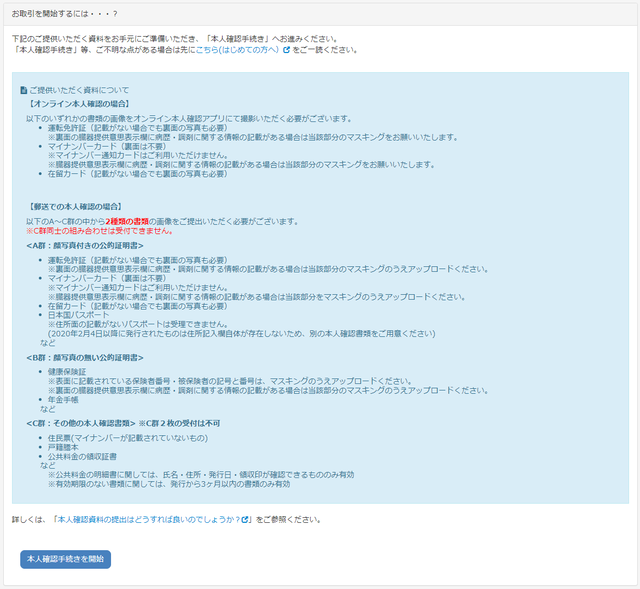640x589 pixels.
Task: Click the document icon beside ご提供いただく資料について
Action: [x=24, y=90]
